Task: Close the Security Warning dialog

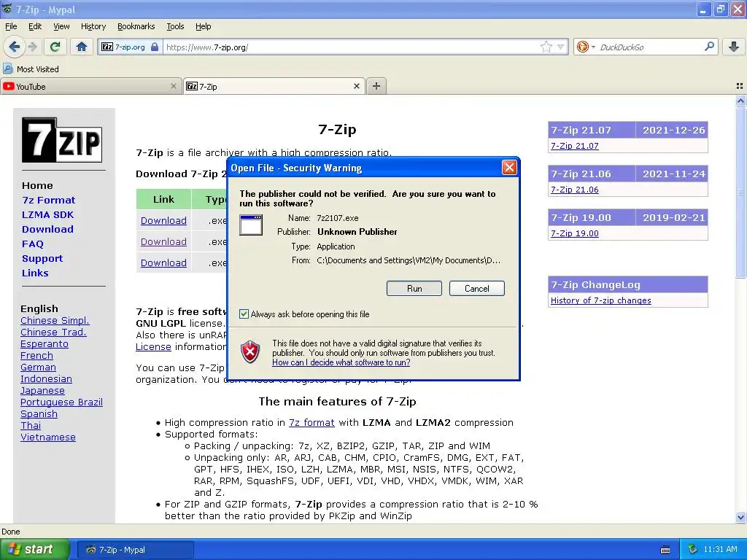Action: [x=509, y=167]
